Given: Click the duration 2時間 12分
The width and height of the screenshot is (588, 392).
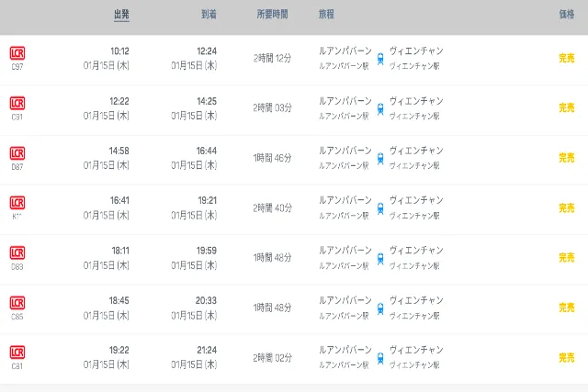Looking at the screenshot, I should [x=272, y=58].
